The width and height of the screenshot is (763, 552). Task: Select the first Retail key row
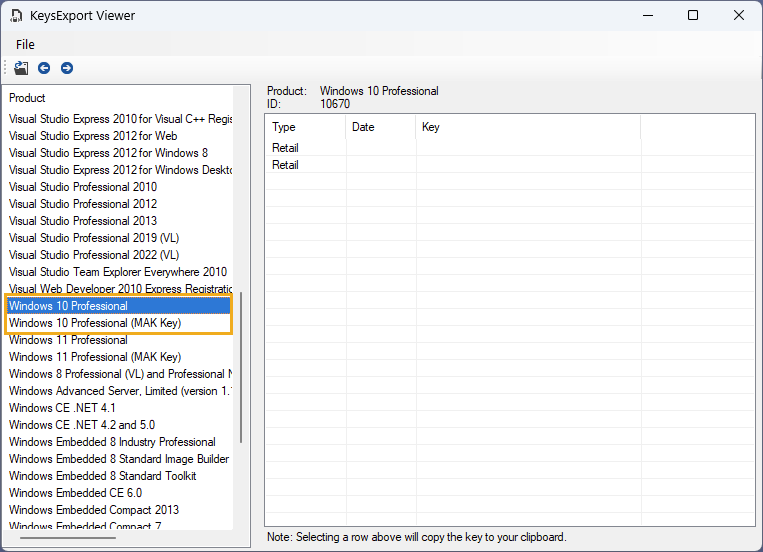coord(510,147)
